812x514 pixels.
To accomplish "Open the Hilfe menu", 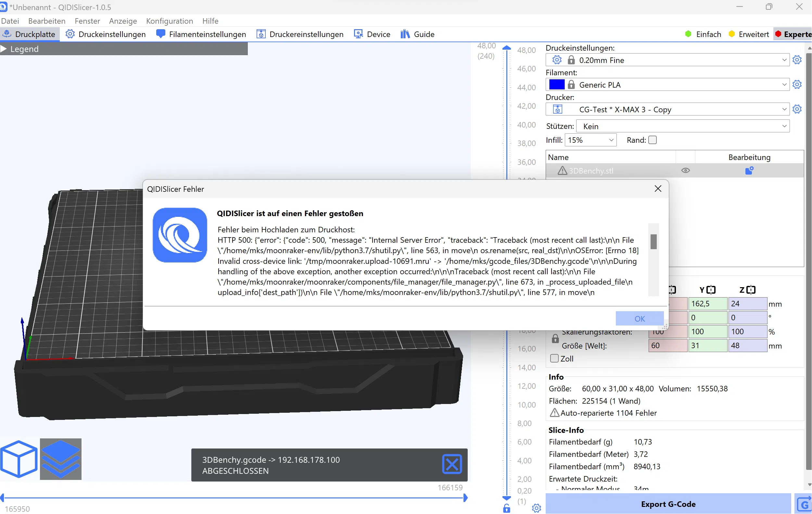I will 210,21.
